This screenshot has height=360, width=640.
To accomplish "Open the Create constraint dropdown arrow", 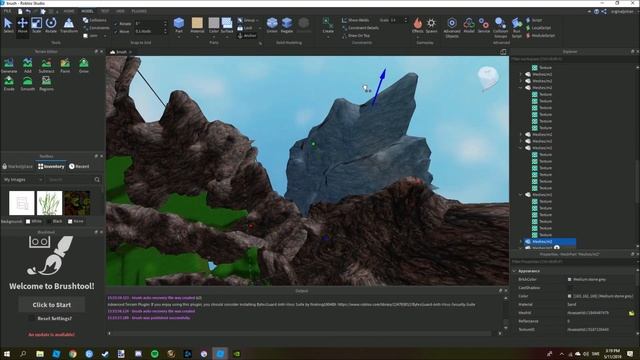I will point(328,37).
